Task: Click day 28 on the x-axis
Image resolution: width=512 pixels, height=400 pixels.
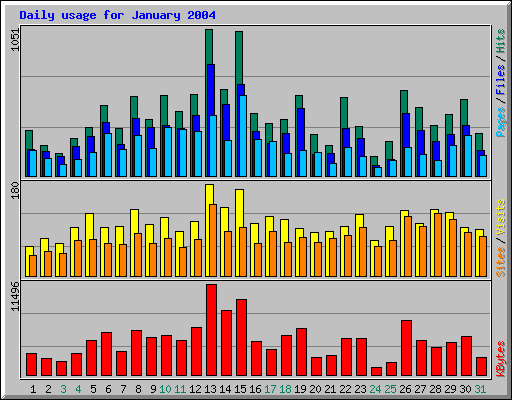Action: [x=435, y=389]
